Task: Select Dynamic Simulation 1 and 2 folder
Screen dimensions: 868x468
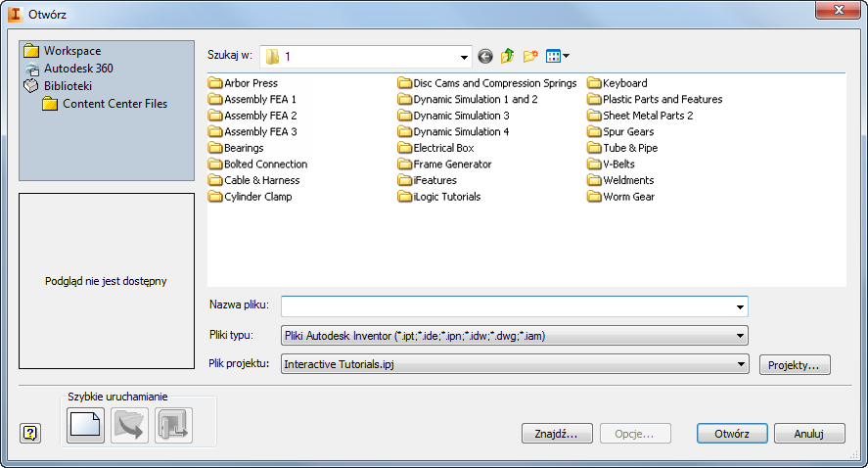Action: pyautogui.click(x=468, y=99)
